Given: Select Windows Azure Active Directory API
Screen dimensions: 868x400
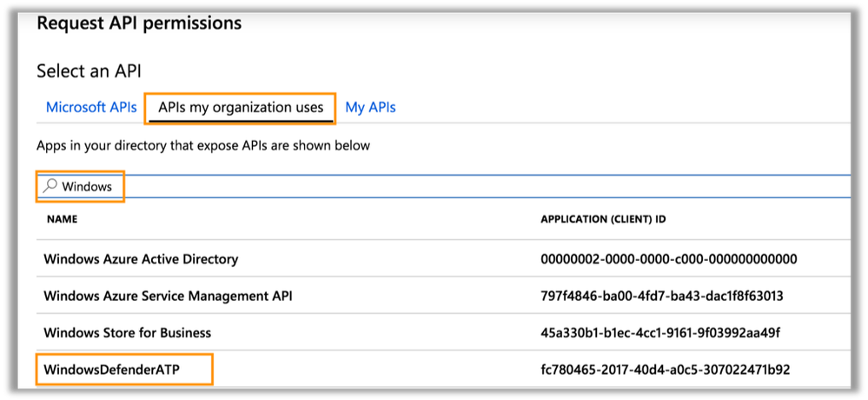Looking at the screenshot, I should click(x=141, y=259).
